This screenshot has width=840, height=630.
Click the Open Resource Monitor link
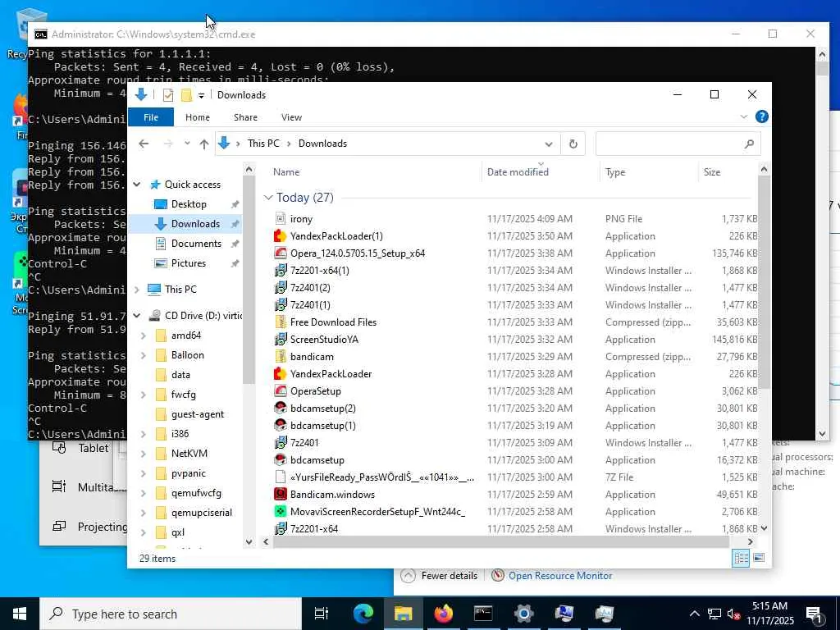click(560, 575)
